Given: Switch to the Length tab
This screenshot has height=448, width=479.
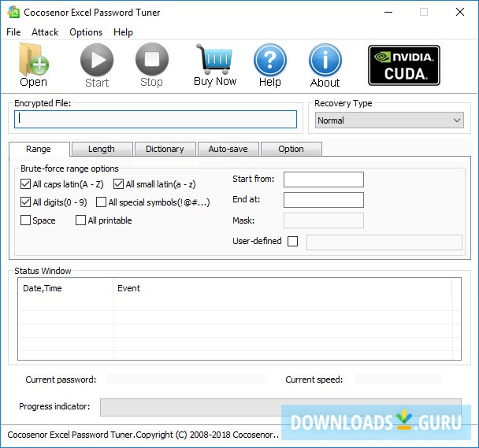Looking at the screenshot, I should tap(102, 149).
